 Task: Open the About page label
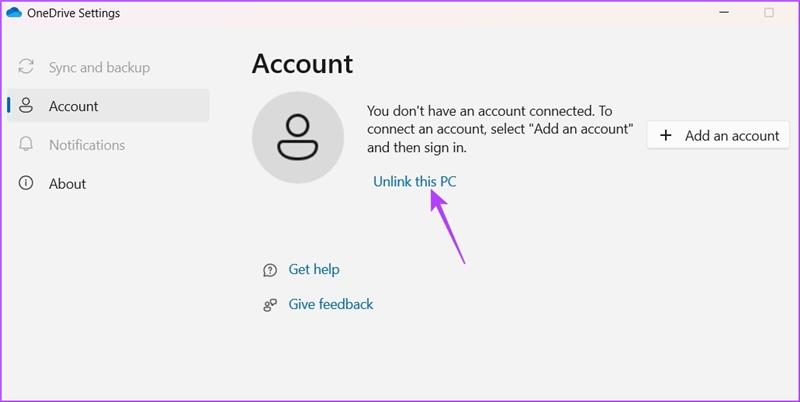[67, 184]
